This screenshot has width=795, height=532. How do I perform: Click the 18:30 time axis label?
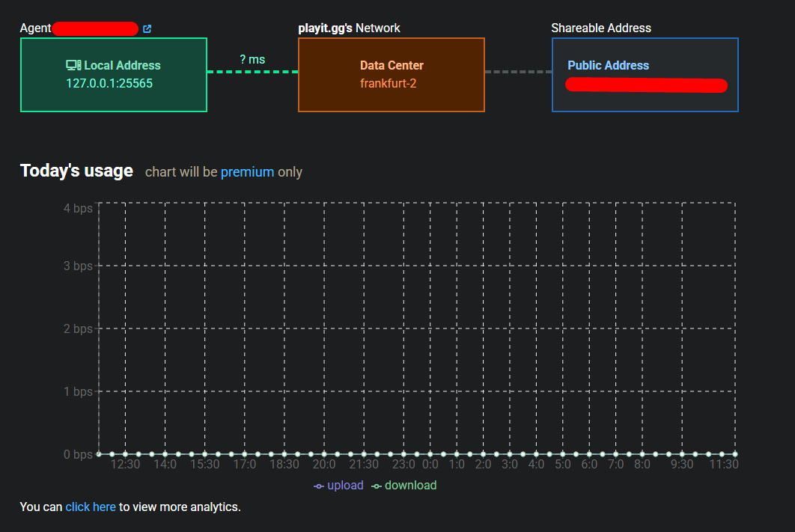pos(284,465)
